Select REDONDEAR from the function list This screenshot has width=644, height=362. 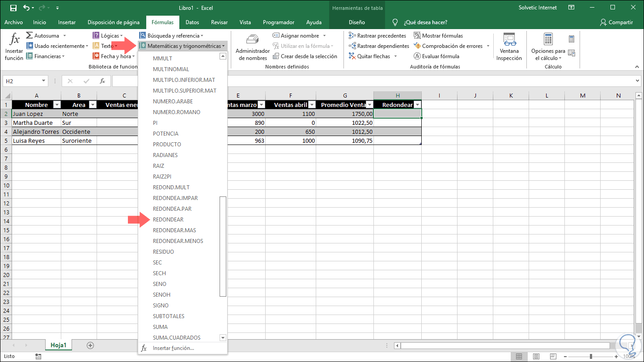click(x=168, y=220)
